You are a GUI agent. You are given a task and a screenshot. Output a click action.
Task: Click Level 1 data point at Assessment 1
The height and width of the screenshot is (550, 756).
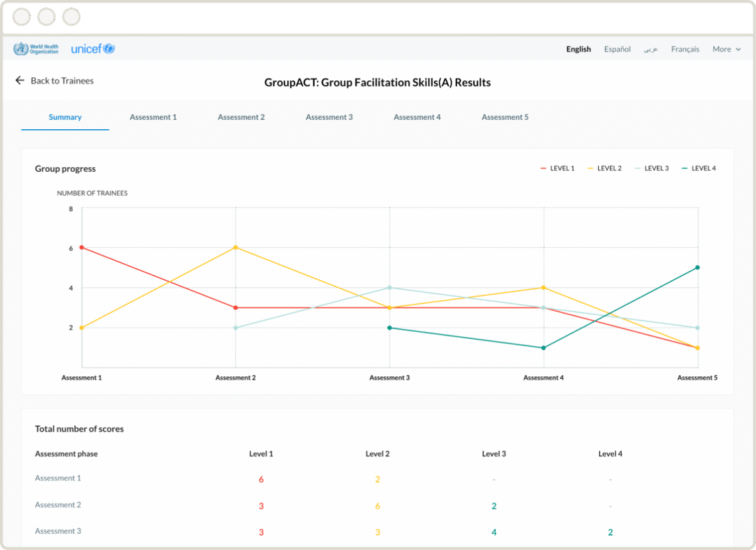(82, 248)
